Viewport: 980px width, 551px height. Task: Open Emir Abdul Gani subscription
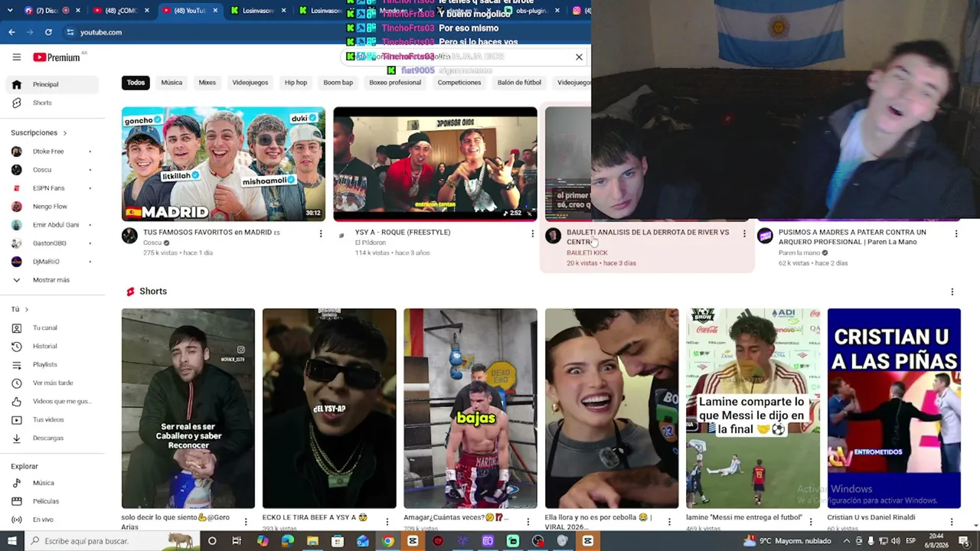(51, 225)
